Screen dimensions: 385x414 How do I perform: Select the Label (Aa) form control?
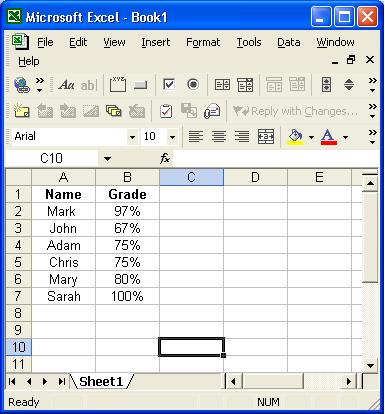point(66,85)
